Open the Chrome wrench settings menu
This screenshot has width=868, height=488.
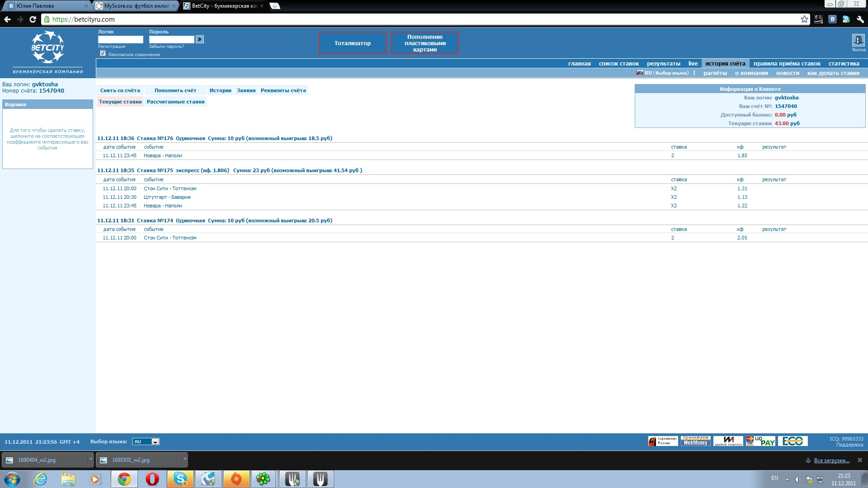[x=860, y=19]
